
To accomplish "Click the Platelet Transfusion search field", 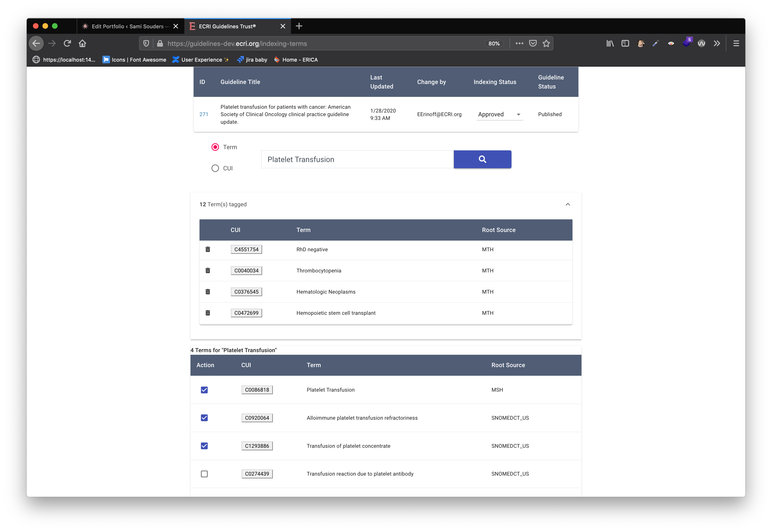I will 357,159.
